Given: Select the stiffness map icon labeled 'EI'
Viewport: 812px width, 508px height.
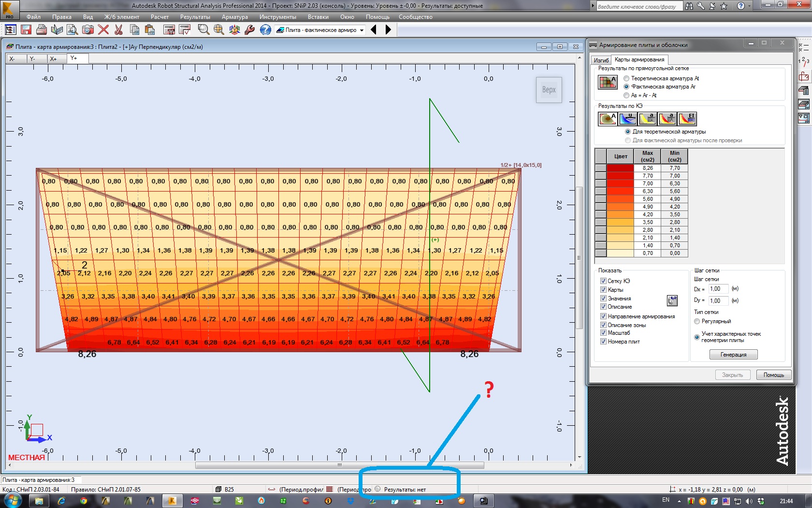Looking at the screenshot, I should coord(687,119).
